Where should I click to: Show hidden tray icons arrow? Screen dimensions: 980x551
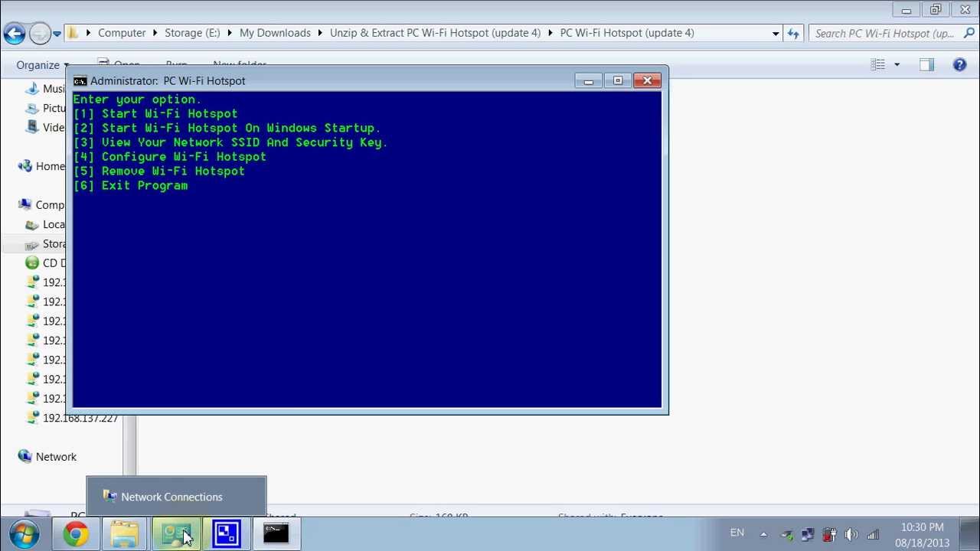(x=763, y=534)
